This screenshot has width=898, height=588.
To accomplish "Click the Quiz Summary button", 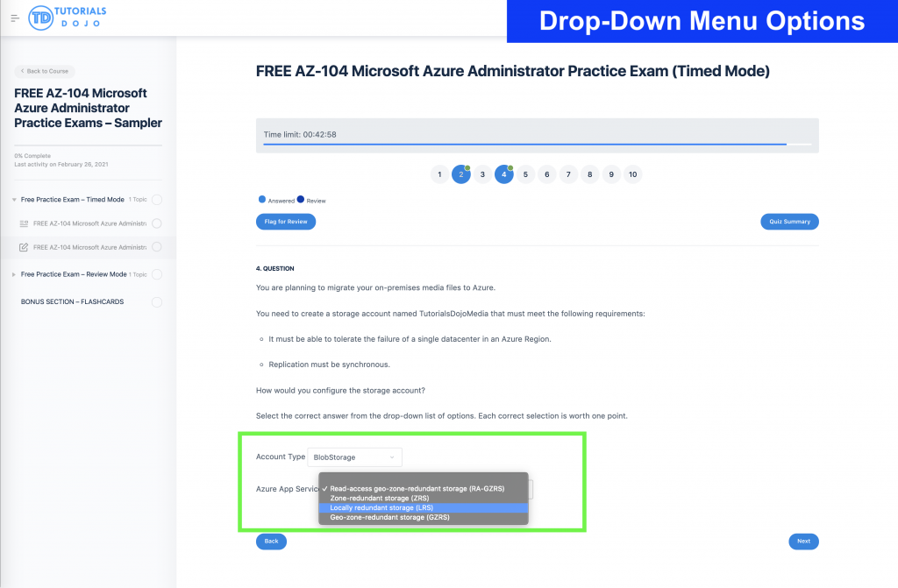I will click(x=788, y=222).
